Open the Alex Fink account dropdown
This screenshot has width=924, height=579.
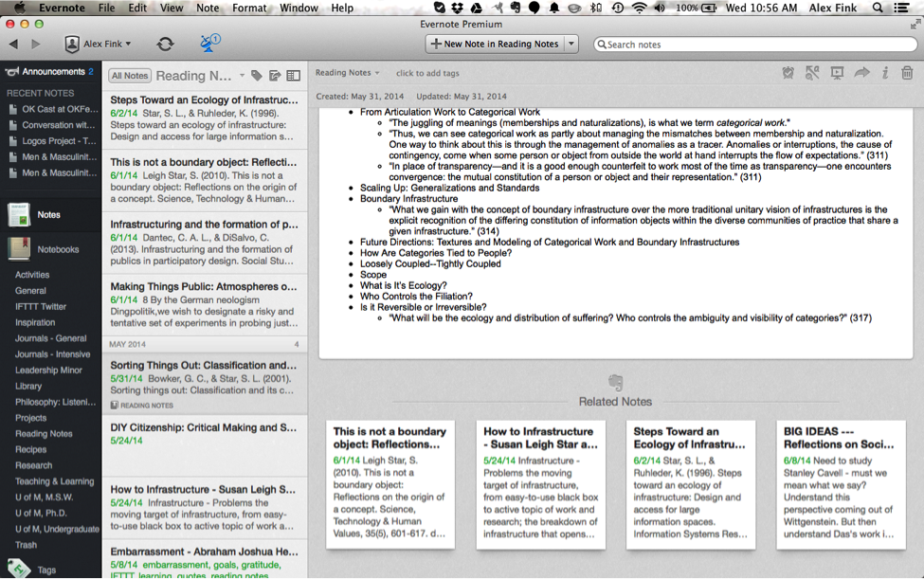click(98, 44)
